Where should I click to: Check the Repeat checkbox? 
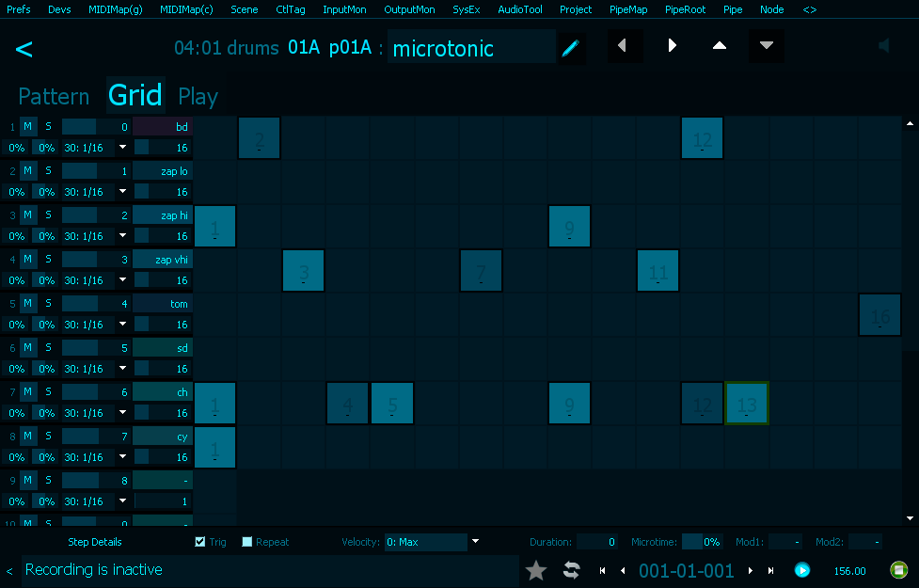coord(247,542)
